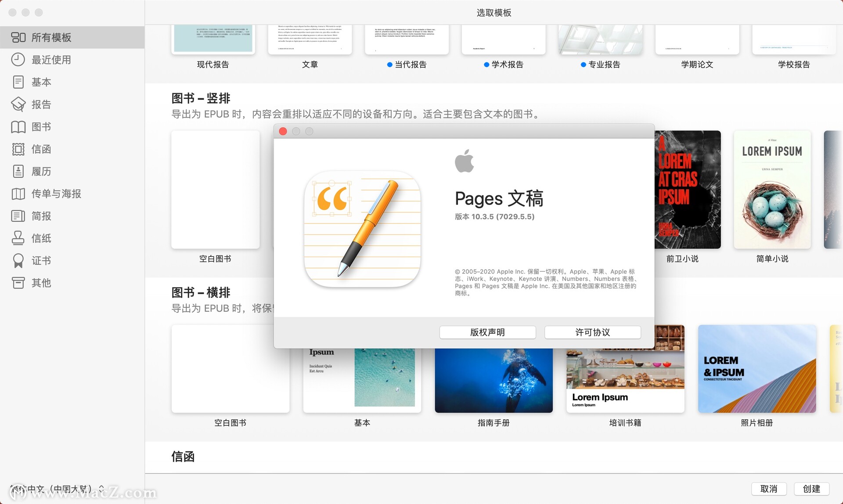
Task: Close the About Pages window
Action: (283, 131)
